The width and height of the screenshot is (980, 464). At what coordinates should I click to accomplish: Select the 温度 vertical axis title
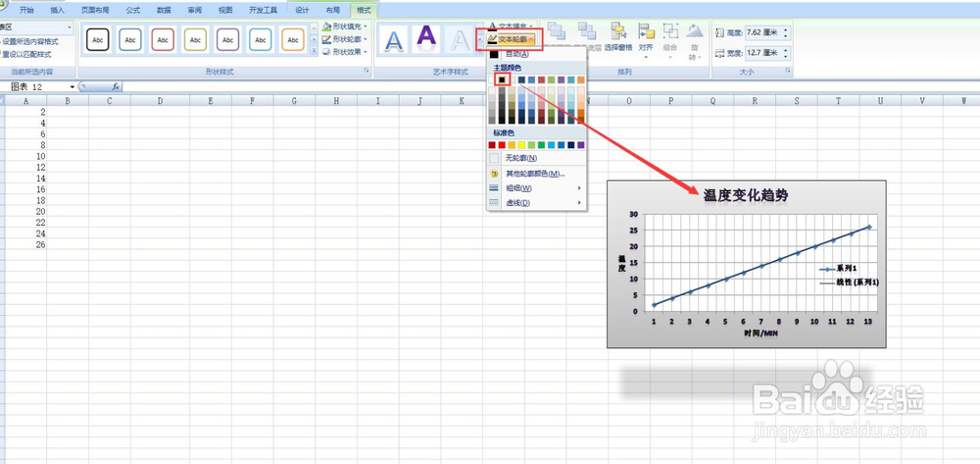pyautogui.click(x=622, y=263)
